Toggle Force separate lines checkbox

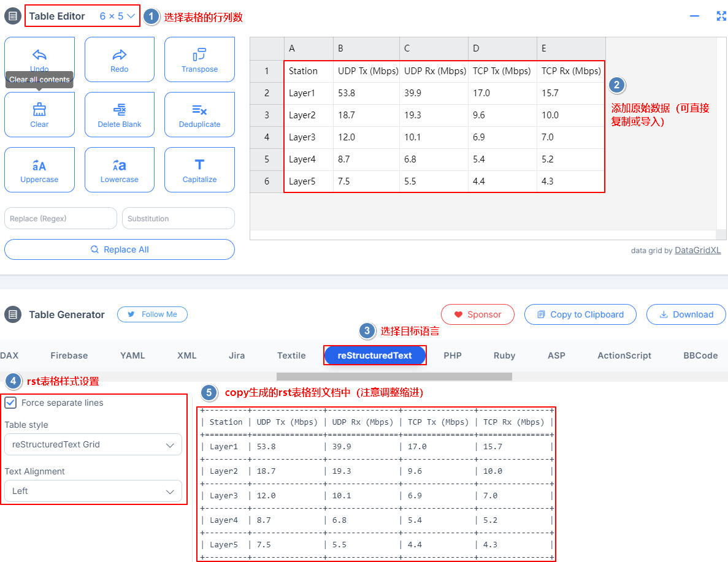point(10,403)
